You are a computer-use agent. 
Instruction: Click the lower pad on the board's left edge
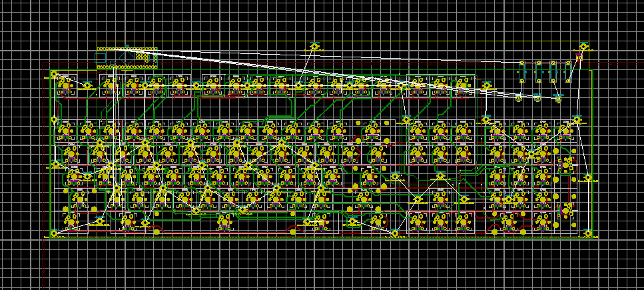coord(55,165)
